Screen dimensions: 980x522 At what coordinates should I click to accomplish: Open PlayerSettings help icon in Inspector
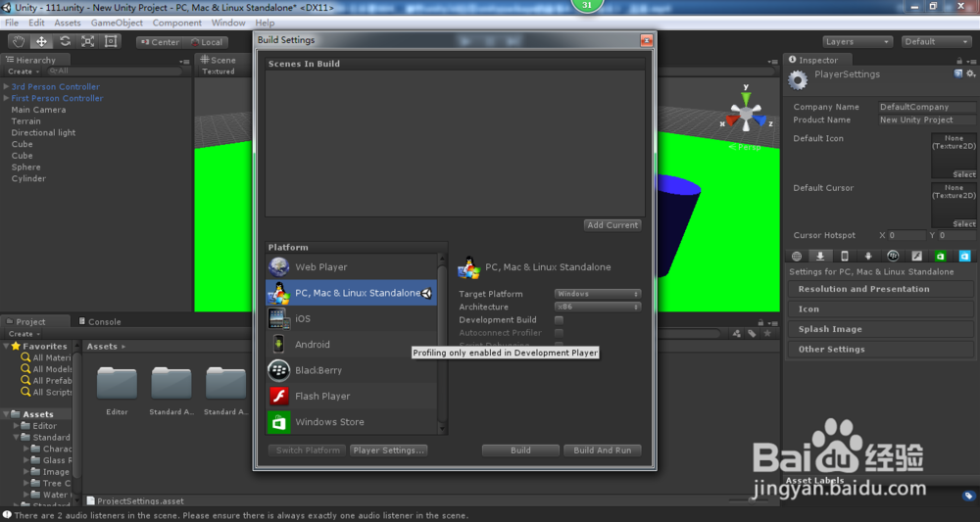(958, 73)
